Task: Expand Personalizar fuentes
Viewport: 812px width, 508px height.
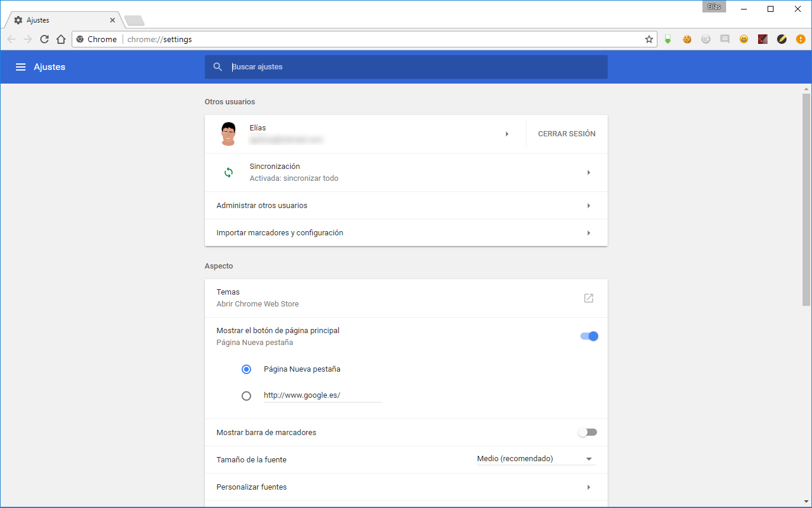Action: point(406,487)
